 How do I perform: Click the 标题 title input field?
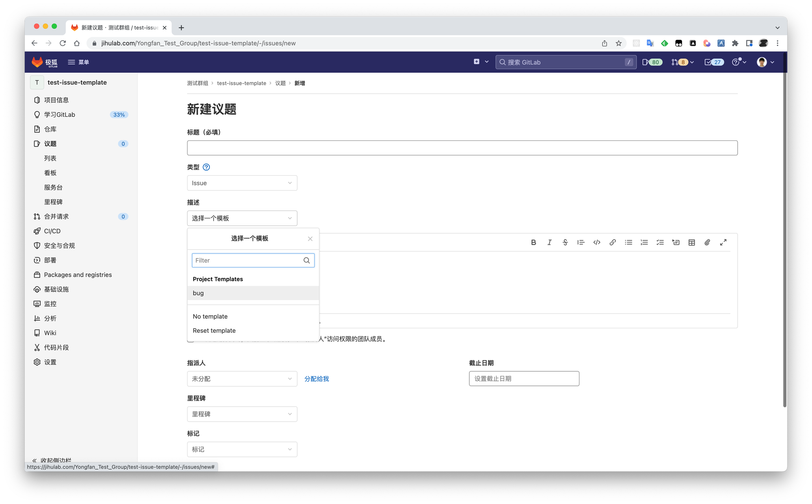[462, 148]
